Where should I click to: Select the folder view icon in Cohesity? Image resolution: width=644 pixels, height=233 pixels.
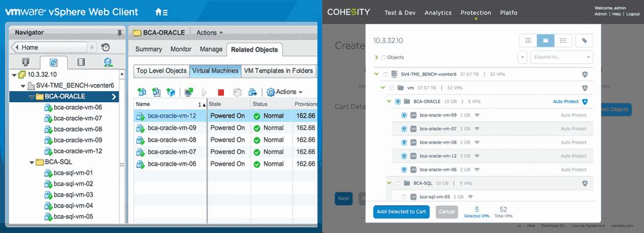point(546,40)
